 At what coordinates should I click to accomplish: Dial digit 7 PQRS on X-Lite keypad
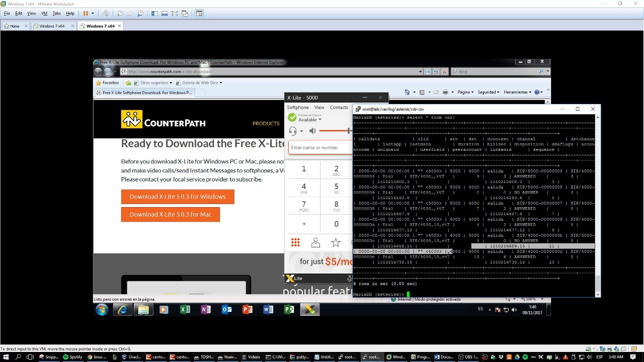304,206
